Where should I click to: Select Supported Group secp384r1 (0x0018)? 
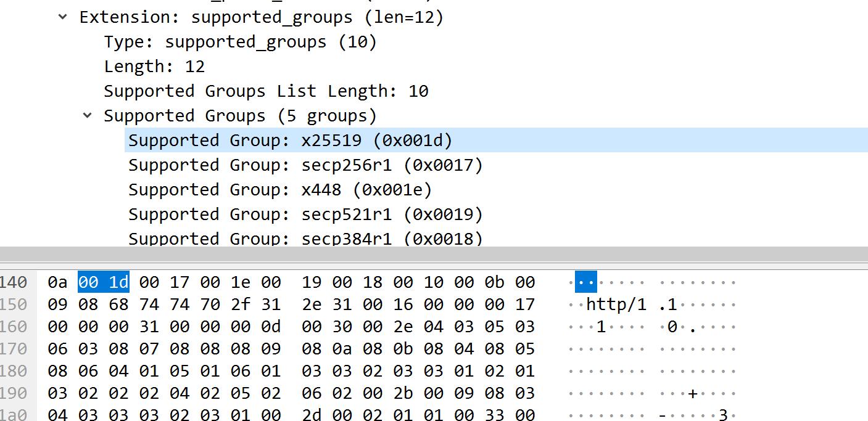(305, 238)
